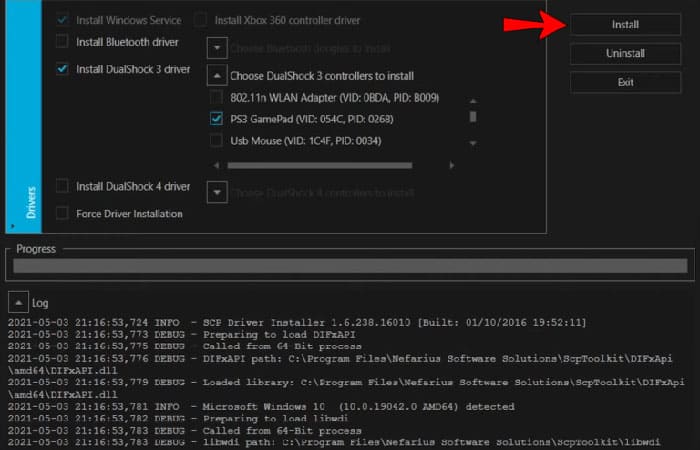Uncheck Install DualShock 3 driver
The height and width of the screenshot is (450, 700).
click(x=62, y=69)
